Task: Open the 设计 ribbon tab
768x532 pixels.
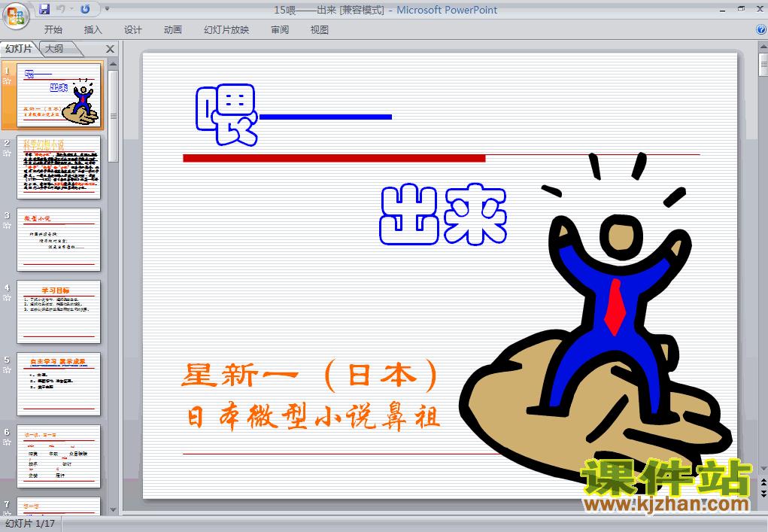Action: (x=132, y=30)
